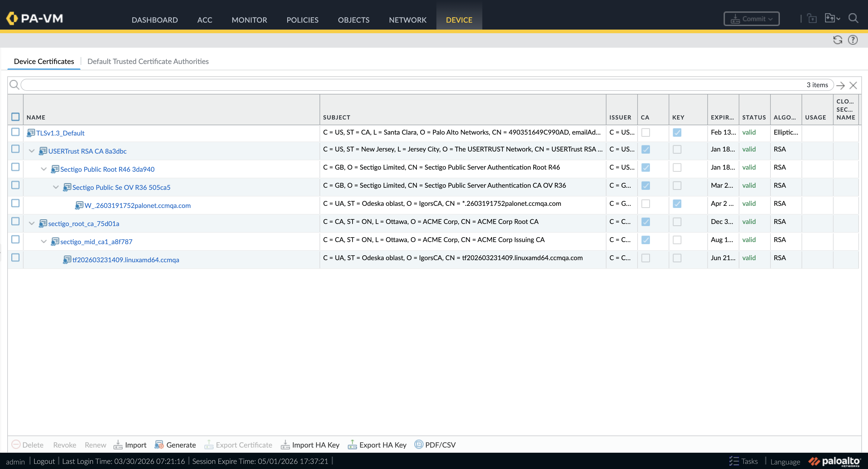Viewport: 868px width, 469px height.
Task: Click certificate icon beside sectigo_mid_ca1_a8f787
Action: click(x=55, y=242)
